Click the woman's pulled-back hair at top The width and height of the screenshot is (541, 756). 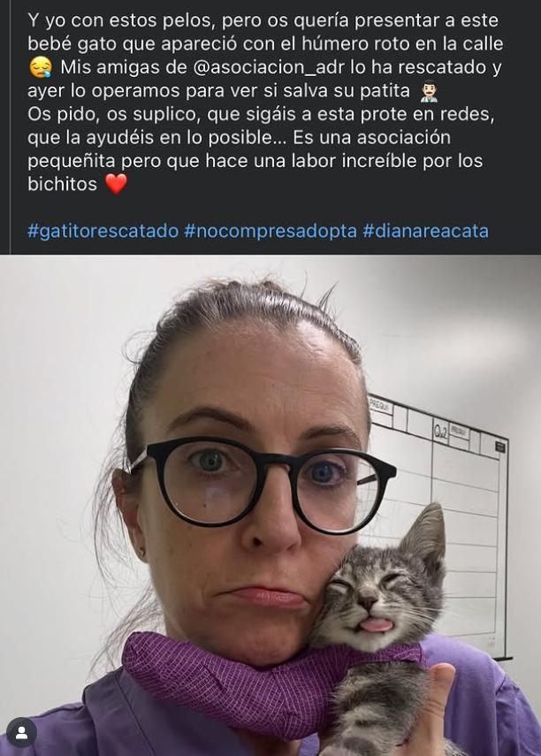point(251,309)
